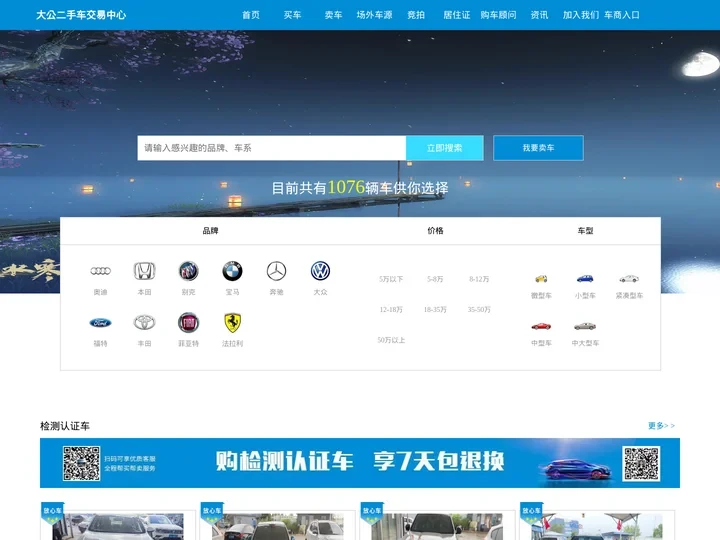Open 居住证 in the navigation bar

click(x=457, y=15)
